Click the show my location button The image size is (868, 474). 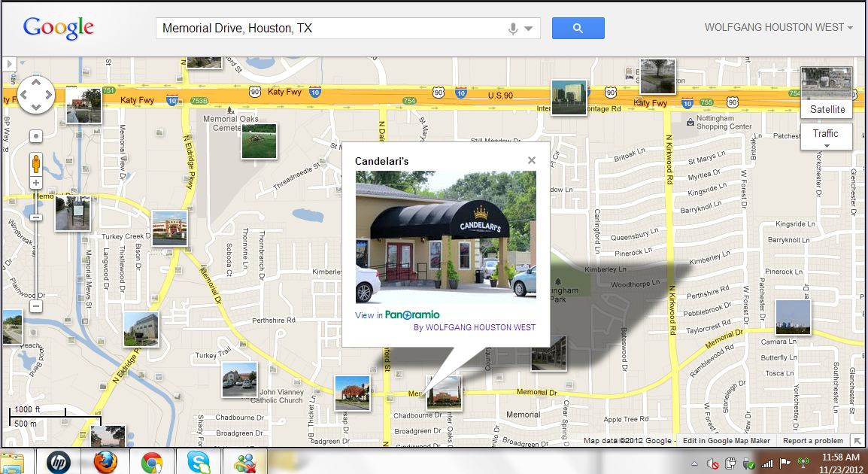pos(36,136)
